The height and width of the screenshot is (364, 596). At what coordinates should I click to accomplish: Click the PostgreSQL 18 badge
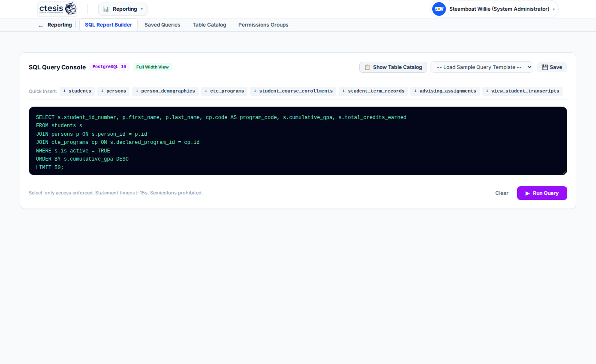click(x=109, y=67)
